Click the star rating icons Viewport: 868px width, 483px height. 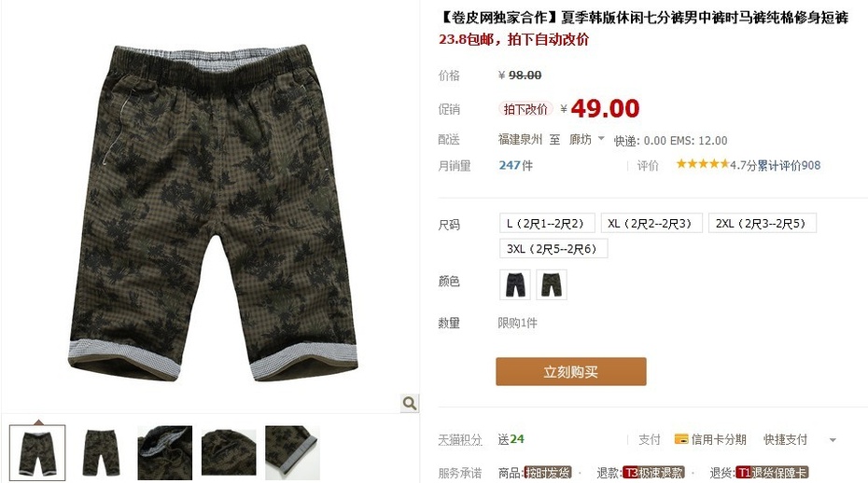(x=703, y=164)
